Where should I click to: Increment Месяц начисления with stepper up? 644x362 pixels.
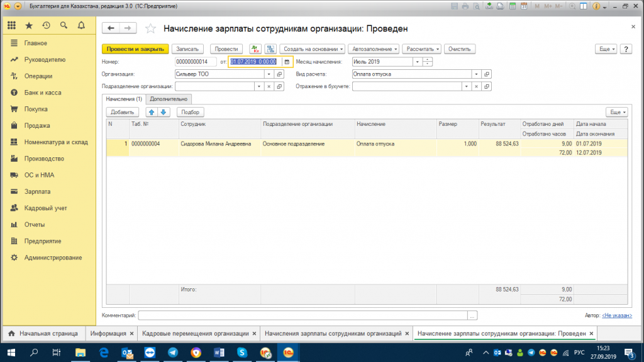428,60
